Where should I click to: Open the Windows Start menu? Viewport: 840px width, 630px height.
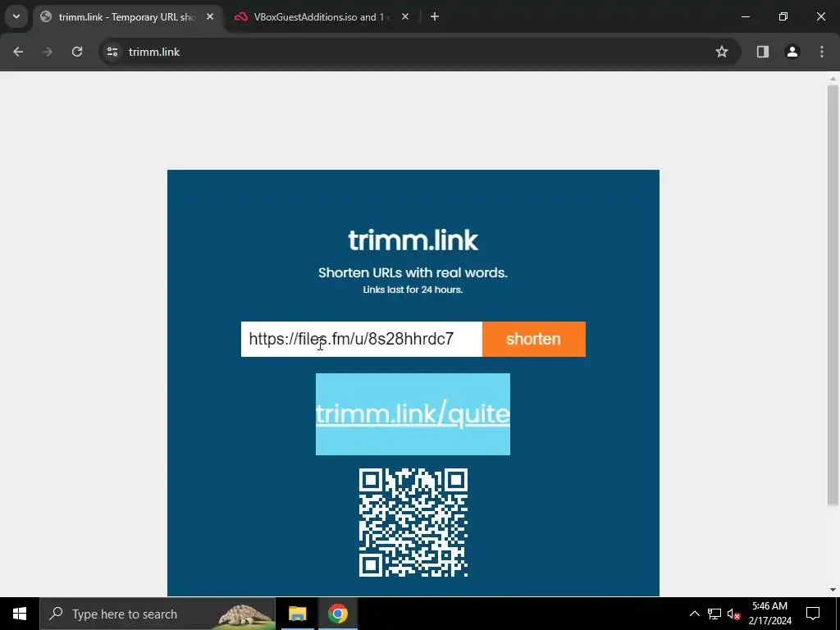tap(20, 614)
